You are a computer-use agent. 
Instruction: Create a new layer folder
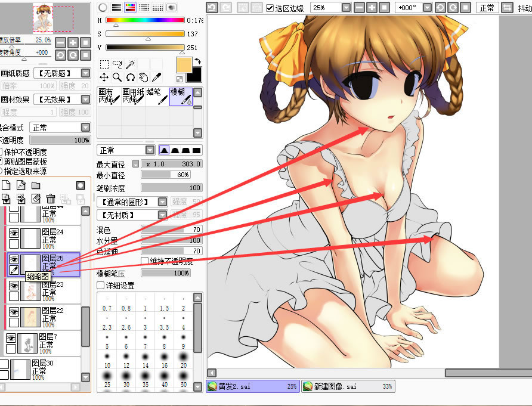[36, 185]
